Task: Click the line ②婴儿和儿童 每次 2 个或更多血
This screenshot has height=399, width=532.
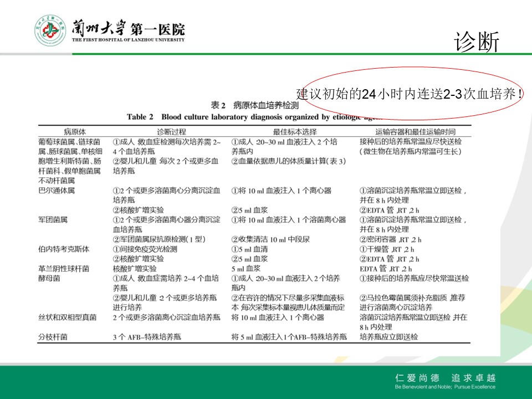Action: 166,161
